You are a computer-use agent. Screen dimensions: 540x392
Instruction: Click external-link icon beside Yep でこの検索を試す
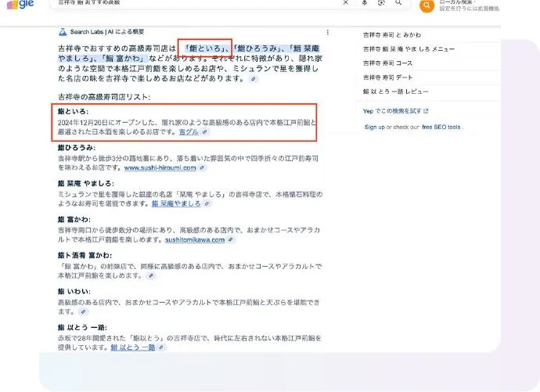[426, 111]
